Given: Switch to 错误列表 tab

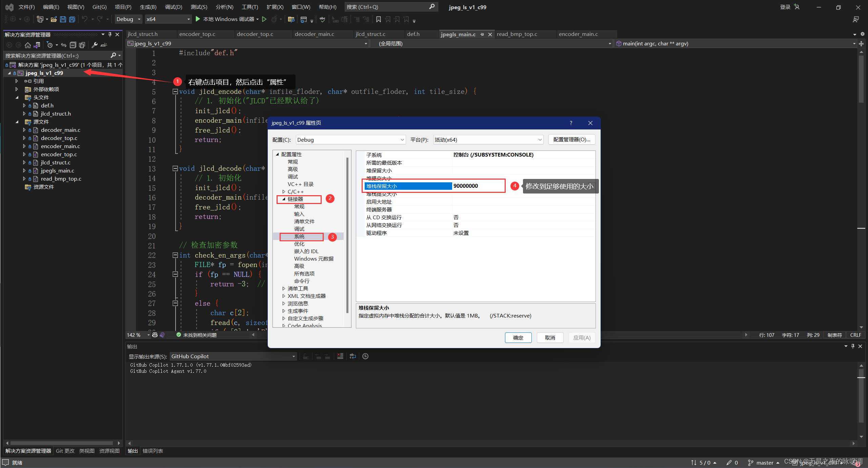Looking at the screenshot, I should click(x=153, y=451).
